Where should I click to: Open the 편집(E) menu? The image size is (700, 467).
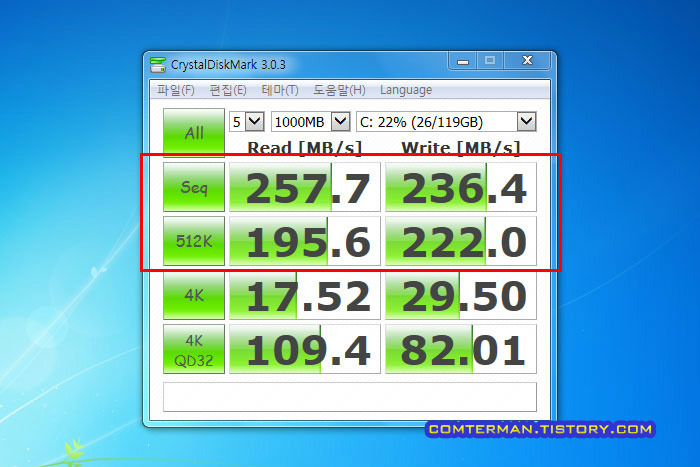pyautogui.click(x=228, y=90)
